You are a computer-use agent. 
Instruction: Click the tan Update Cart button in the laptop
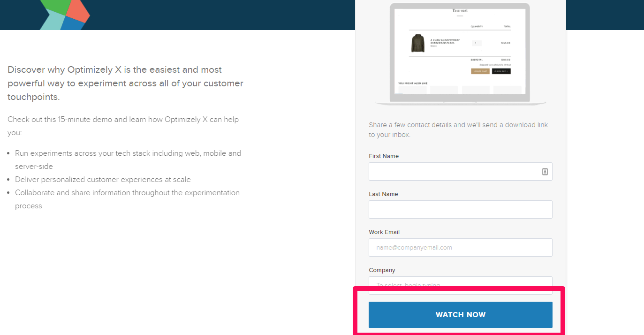click(x=480, y=71)
